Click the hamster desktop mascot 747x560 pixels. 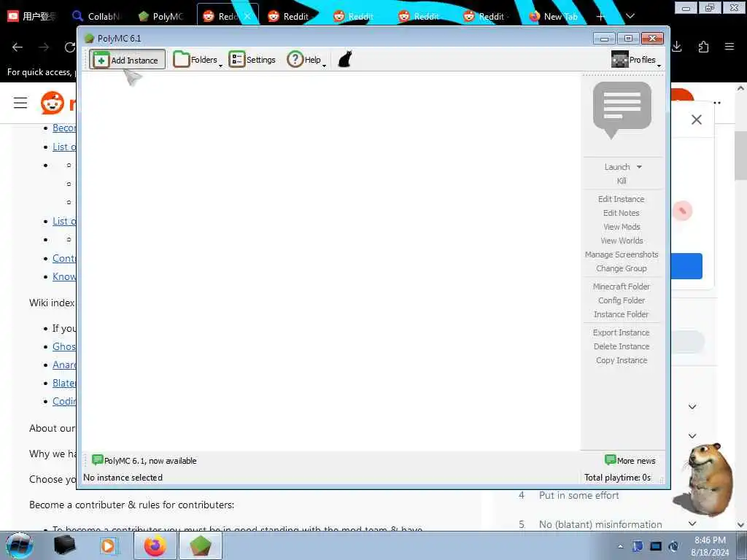[x=705, y=479]
